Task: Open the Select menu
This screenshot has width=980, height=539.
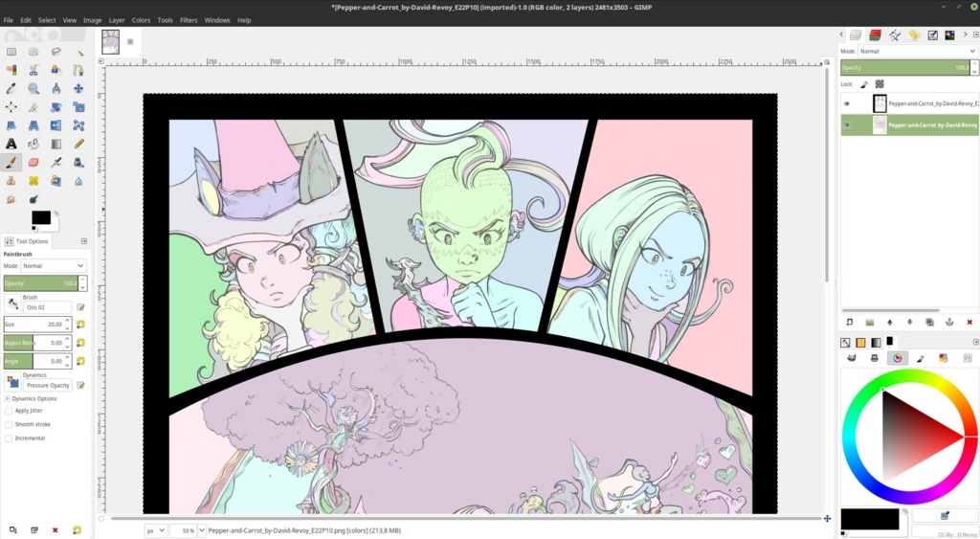Action: pyautogui.click(x=47, y=20)
